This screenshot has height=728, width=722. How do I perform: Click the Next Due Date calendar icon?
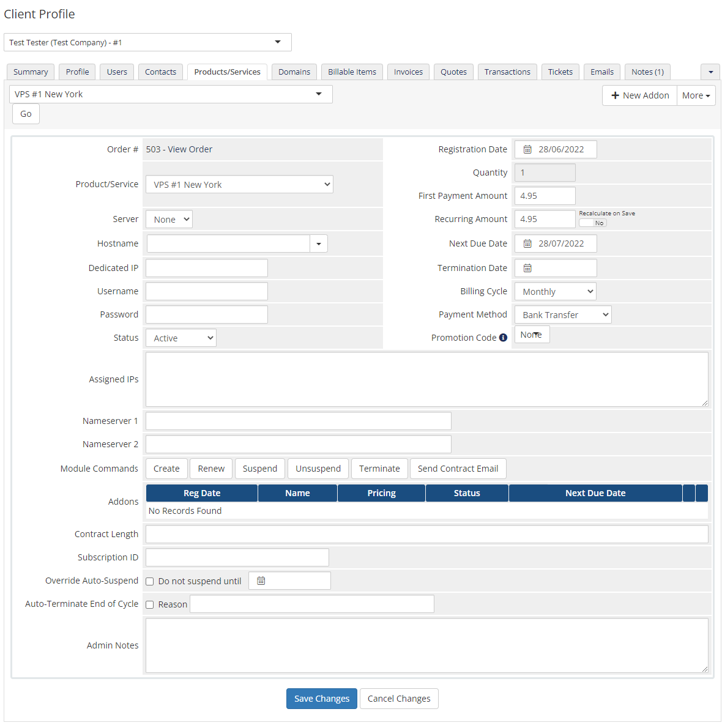[527, 243]
